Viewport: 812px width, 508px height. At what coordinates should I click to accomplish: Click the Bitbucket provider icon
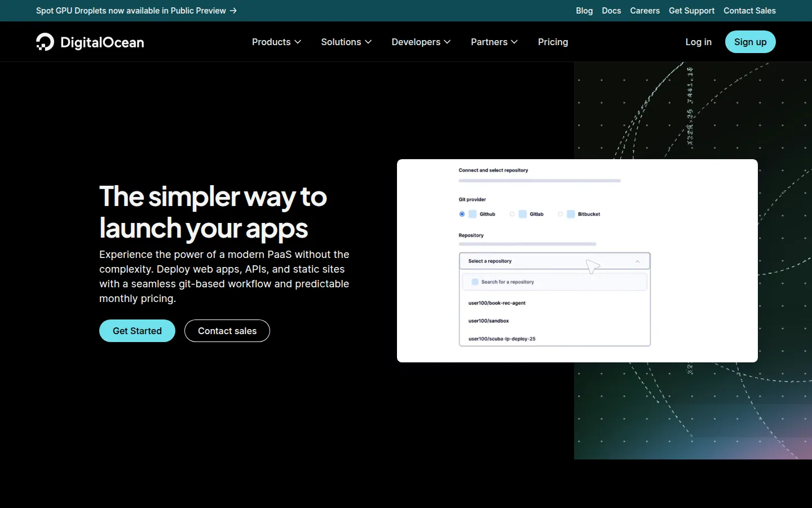point(571,214)
